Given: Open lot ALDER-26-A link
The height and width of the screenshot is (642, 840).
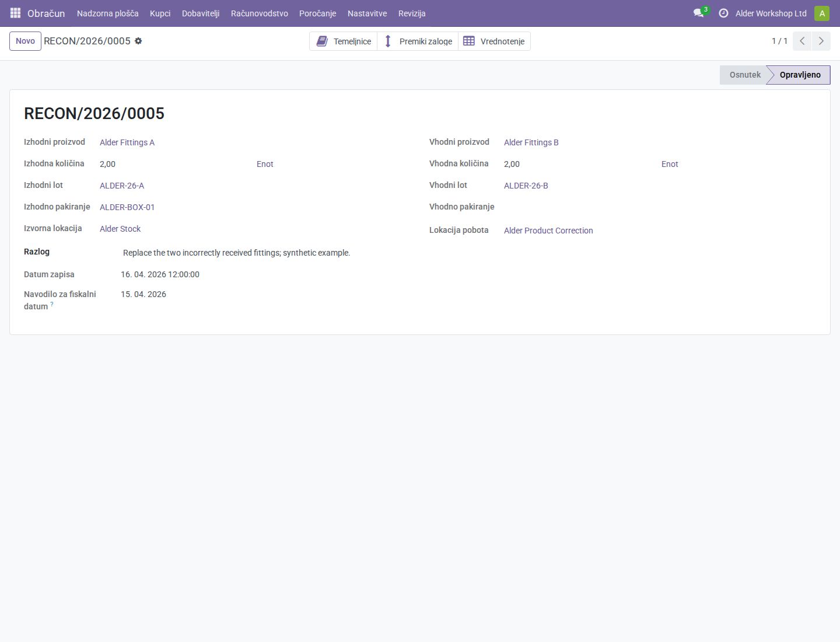Looking at the screenshot, I should click(122, 186).
